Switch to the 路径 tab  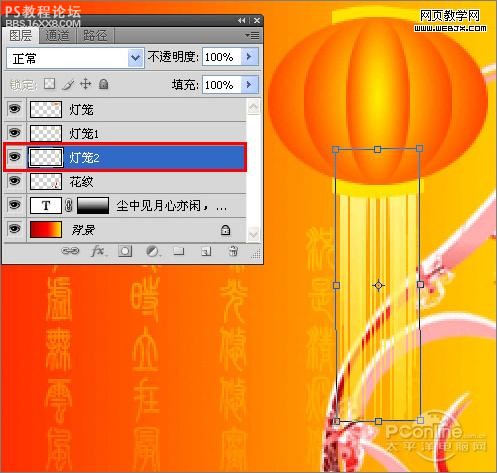click(95, 35)
